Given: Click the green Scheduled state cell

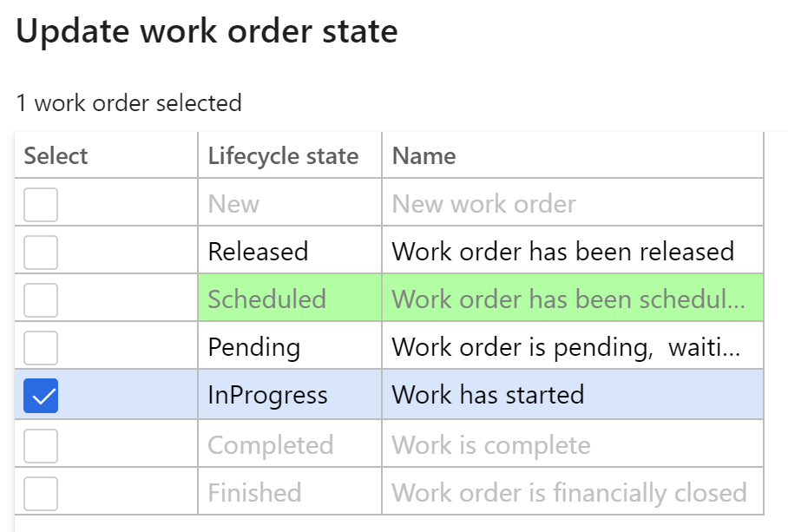Looking at the screenshot, I should tap(290, 299).
